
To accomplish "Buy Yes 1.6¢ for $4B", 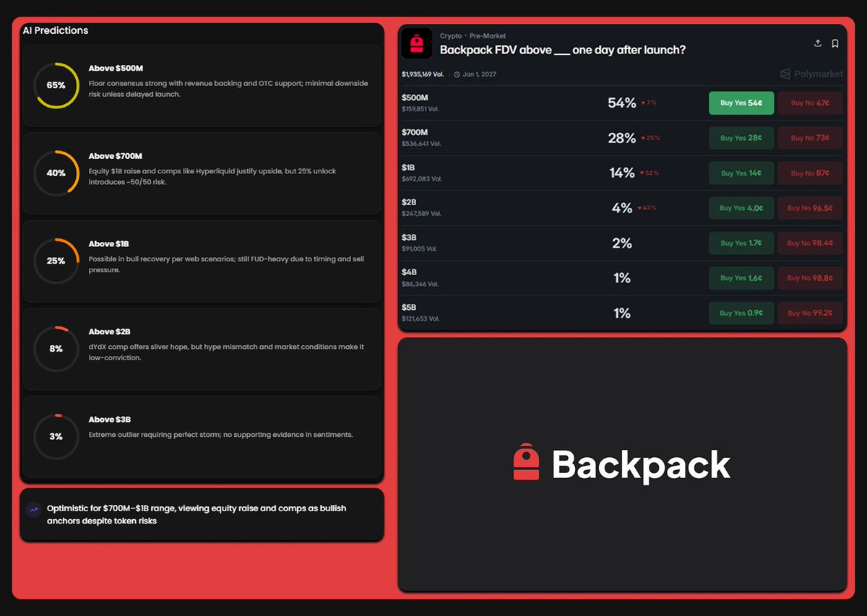I will coord(741,278).
